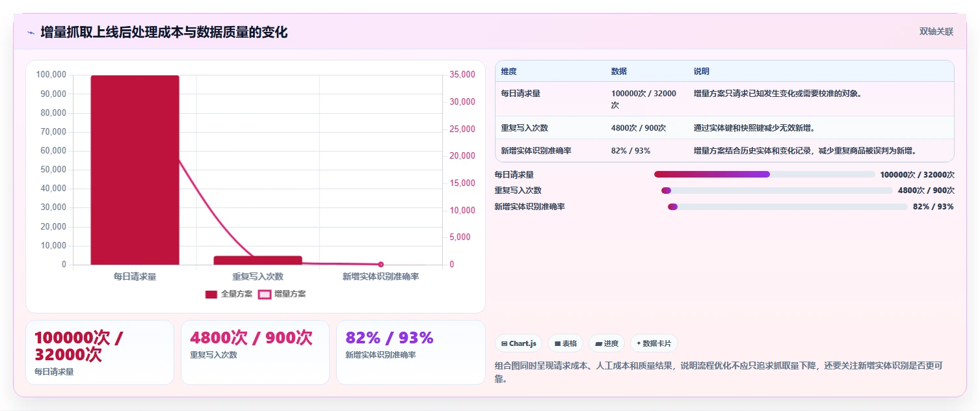Click the 50,000 left axis tick label
This screenshot has height=411, width=980.
[53, 170]
